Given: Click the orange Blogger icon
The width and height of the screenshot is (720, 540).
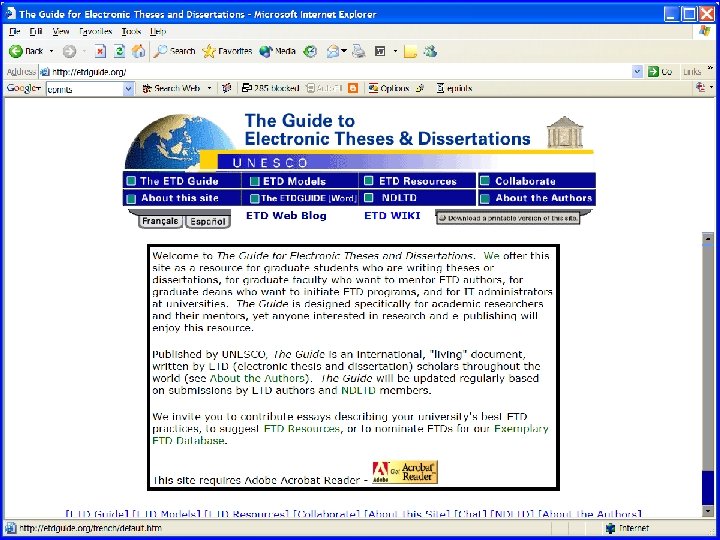Looking at the screenshot, I should tap(353, 88).
